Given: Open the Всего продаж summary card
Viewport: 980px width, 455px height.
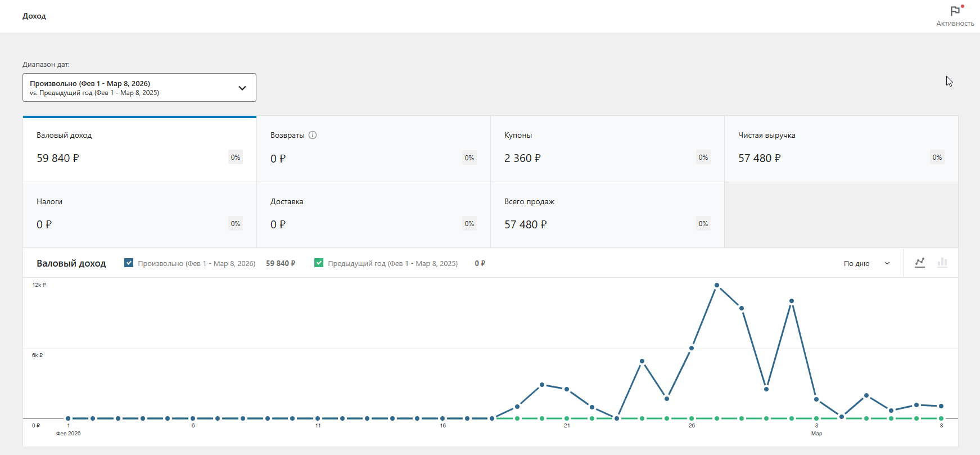Looking at the screenshot, I should tap(607, 215).
